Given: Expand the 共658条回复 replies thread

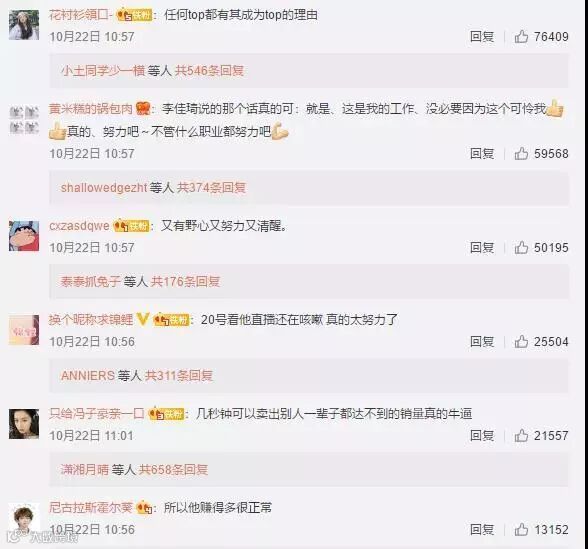Looking at the screenshot, I should 173,470.
